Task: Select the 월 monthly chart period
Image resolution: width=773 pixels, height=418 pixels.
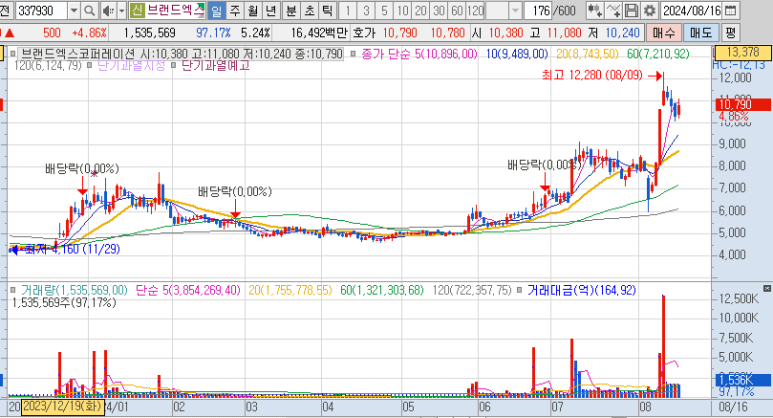Action: (253, 10)
